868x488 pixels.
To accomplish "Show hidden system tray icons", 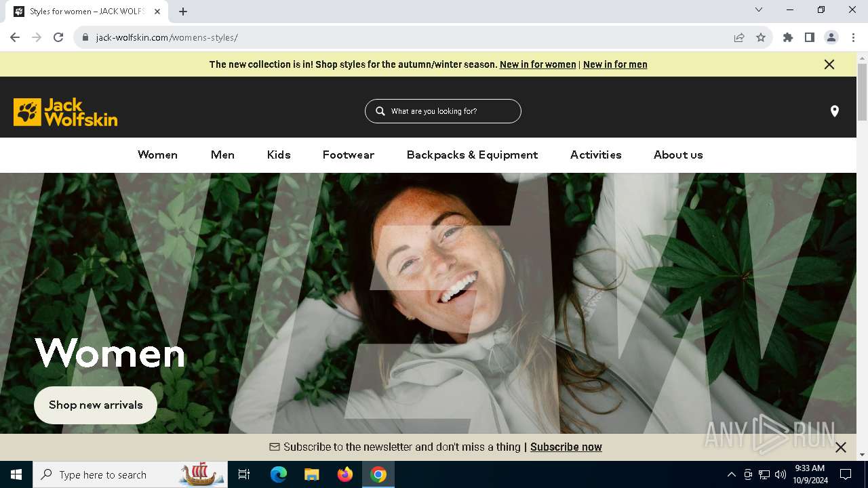I will tap(731, 474).
